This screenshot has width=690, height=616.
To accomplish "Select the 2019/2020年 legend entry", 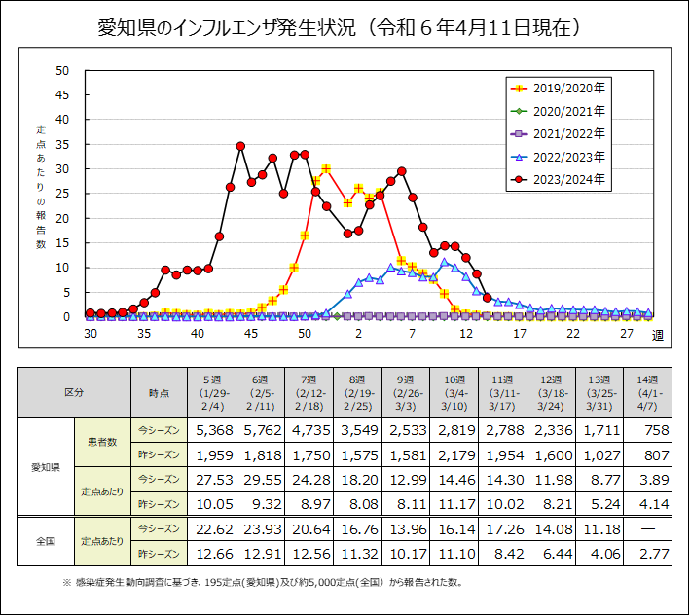I will [x=558, y=89].
